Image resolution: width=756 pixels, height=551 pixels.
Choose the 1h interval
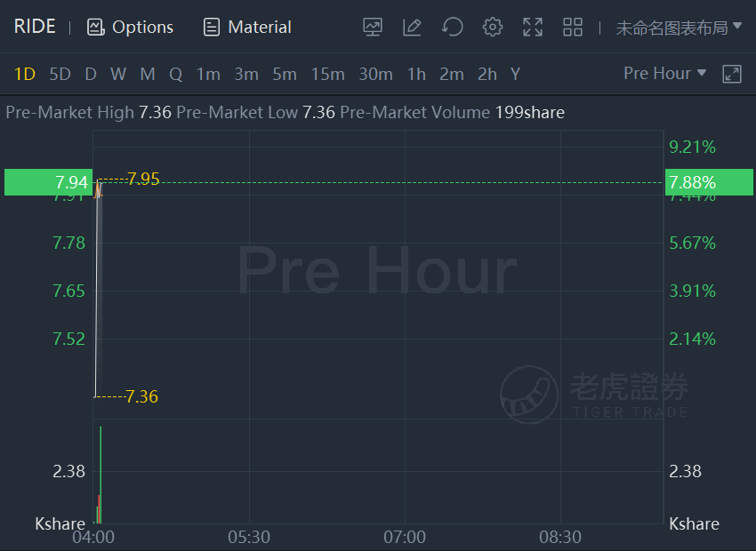point(416,74)
